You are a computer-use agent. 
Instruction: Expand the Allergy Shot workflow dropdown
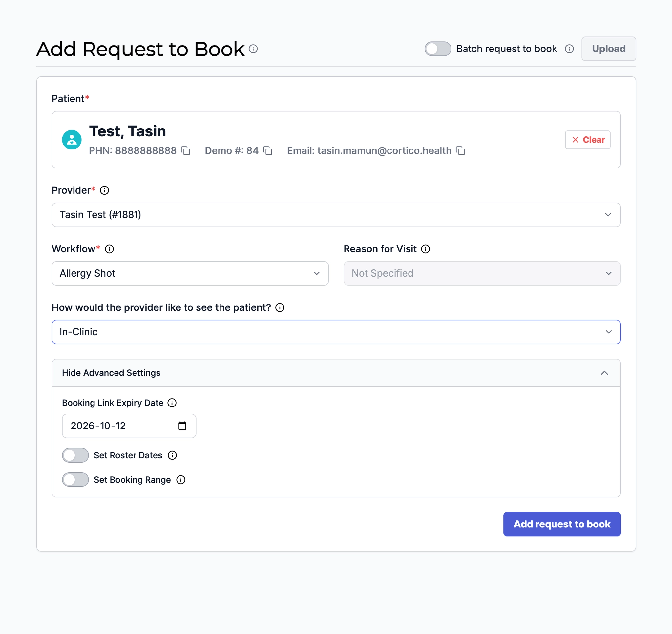pyautogui.click(x=190, y=273)
